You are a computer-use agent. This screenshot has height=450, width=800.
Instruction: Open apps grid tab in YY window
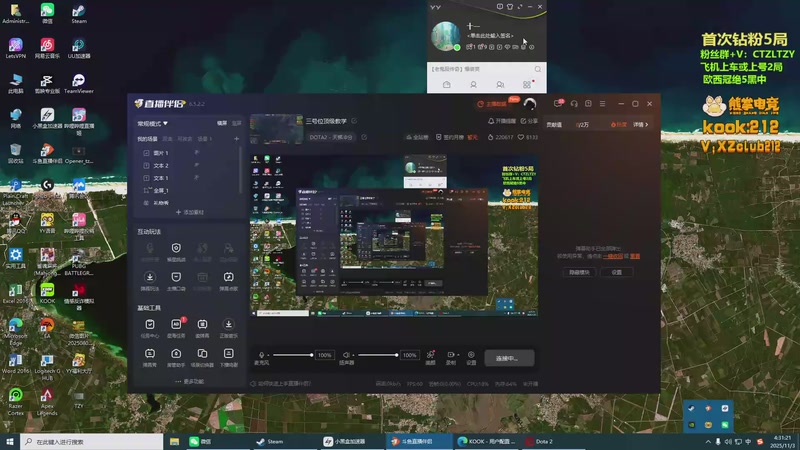pyautogui.click(x=527, y=85)
